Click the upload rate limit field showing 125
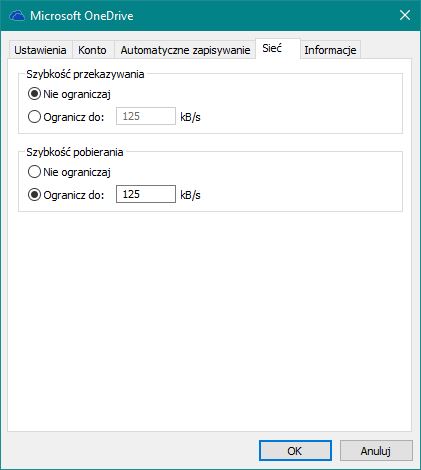This screenshot has width=421, height=470. 146,116
